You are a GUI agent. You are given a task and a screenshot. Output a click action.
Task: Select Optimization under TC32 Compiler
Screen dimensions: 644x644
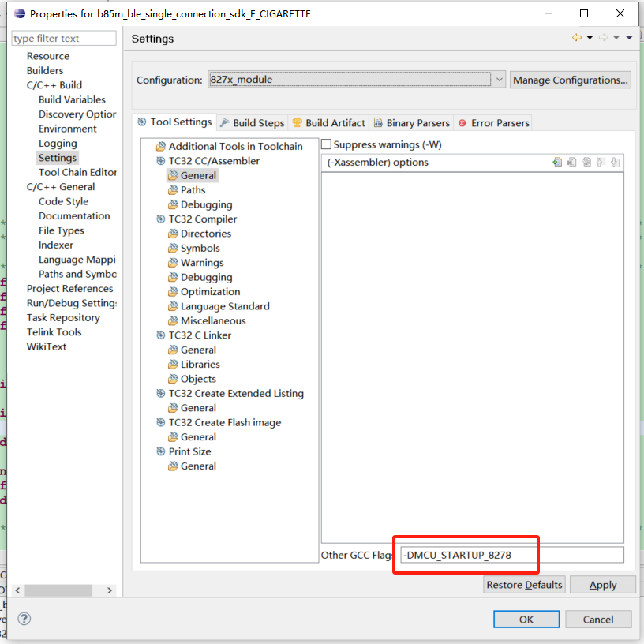(x=210, y=292)
